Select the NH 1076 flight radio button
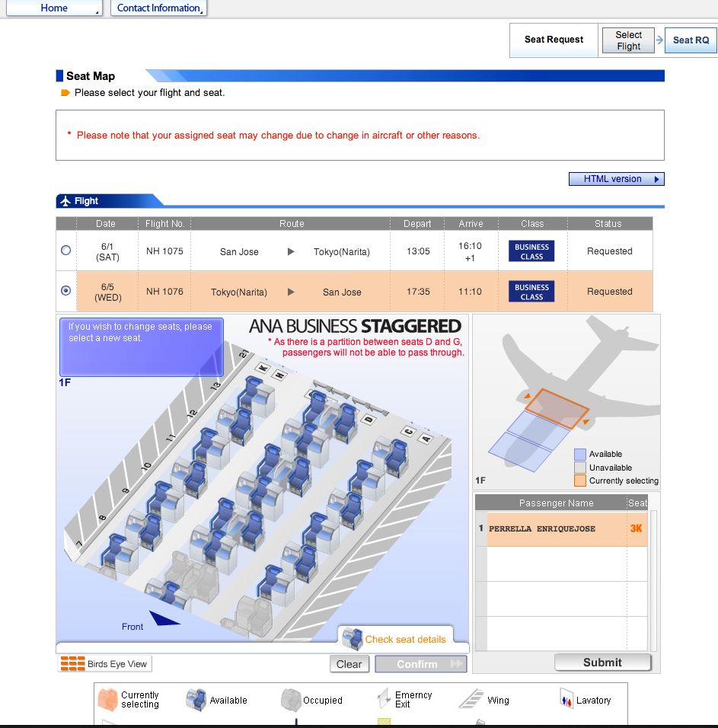This screenshot has width=718, height=728. [66, 291]
